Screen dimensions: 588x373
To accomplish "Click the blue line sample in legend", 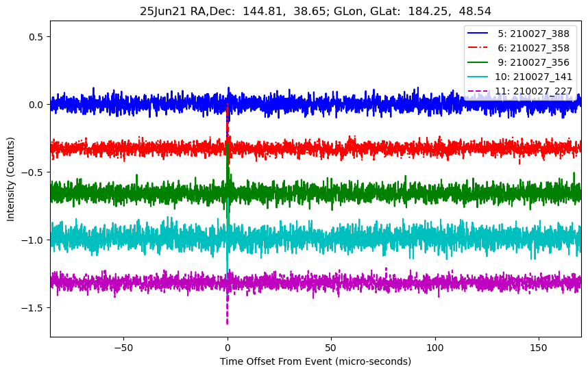I will [478, 34].
